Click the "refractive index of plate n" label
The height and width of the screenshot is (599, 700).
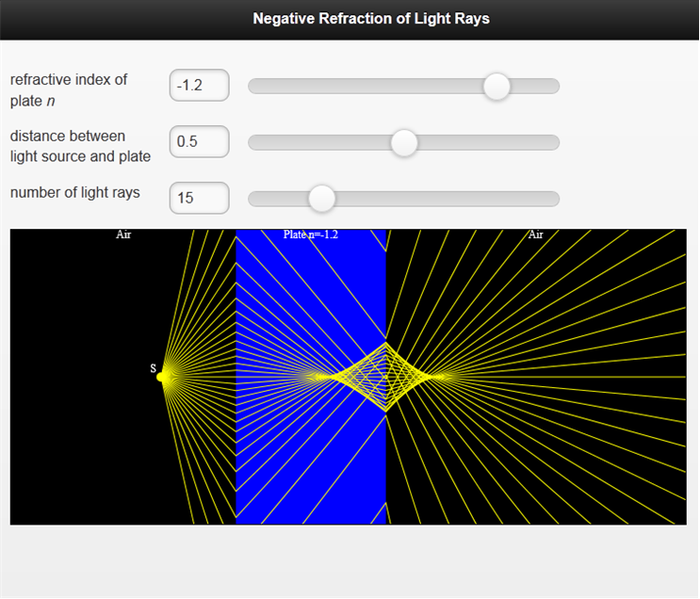click(69, 87)
